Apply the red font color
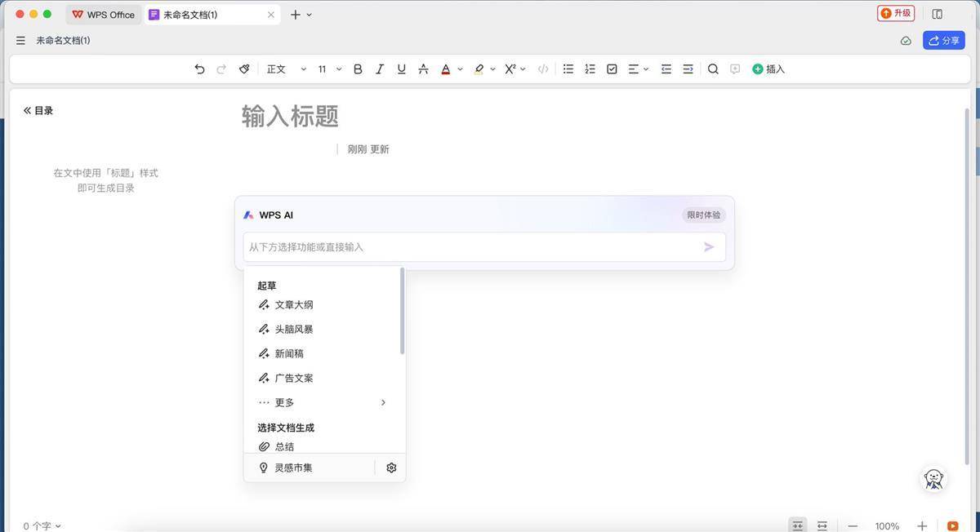This screenshot has height=532, width=980. pyautogui.click(x=446, y=69)
